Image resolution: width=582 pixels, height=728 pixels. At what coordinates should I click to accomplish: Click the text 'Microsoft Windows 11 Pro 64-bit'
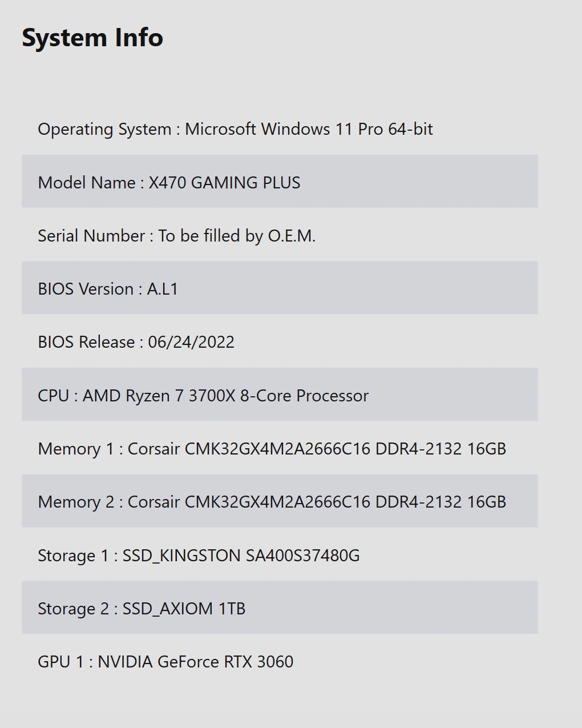click(309, 129)
